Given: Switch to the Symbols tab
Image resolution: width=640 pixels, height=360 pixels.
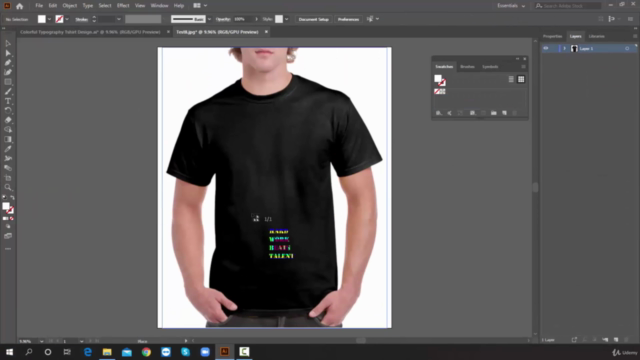Looking at the screenshot, I should point(490,67).
